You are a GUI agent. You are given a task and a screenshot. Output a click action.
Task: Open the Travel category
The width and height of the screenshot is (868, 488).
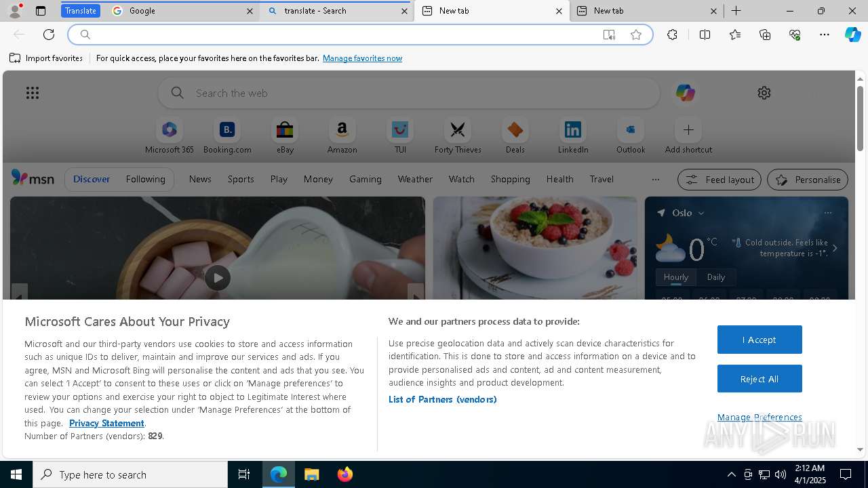point(601,179)
